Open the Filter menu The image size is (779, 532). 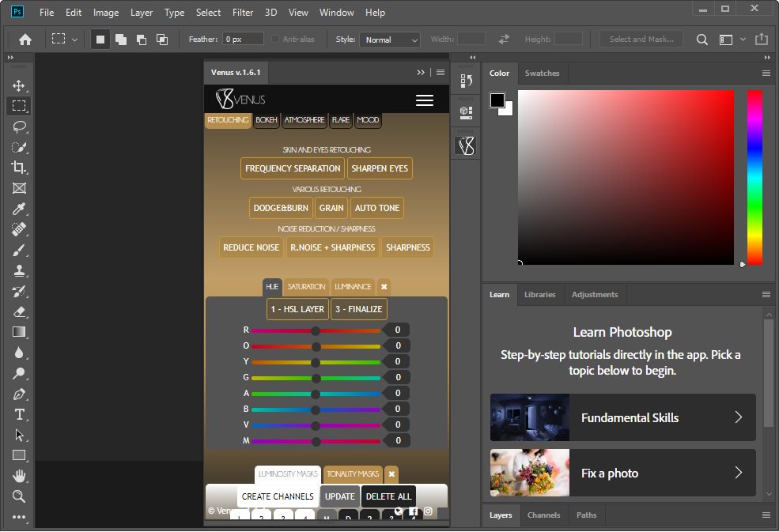pos(243,13)
